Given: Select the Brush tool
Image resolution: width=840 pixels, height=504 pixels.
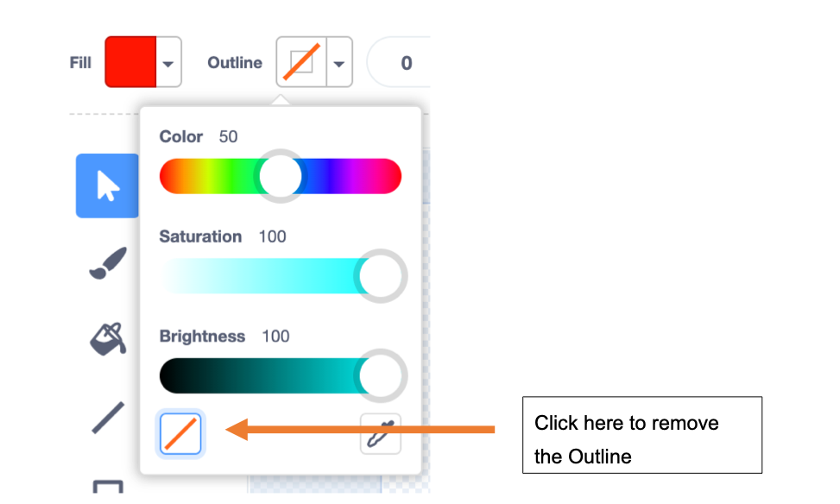Looking at the screenshot, I should [x=108, y=263].
